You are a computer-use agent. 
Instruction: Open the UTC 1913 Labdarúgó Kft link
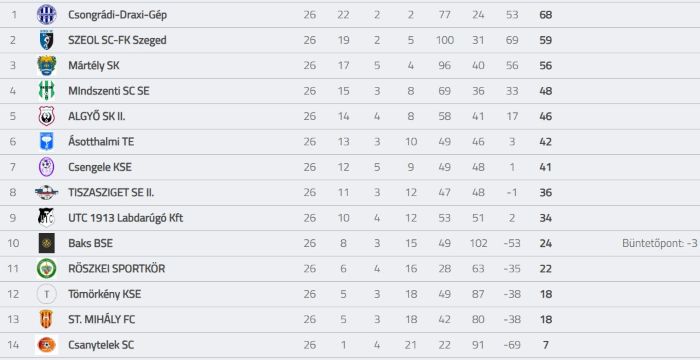[x=125, y=218]
